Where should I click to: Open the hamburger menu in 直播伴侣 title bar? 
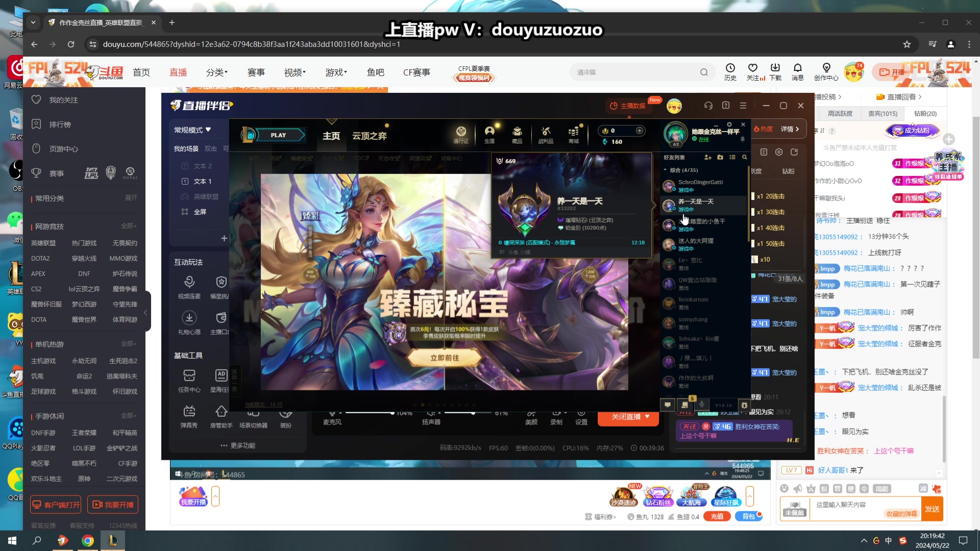[743, 106]
